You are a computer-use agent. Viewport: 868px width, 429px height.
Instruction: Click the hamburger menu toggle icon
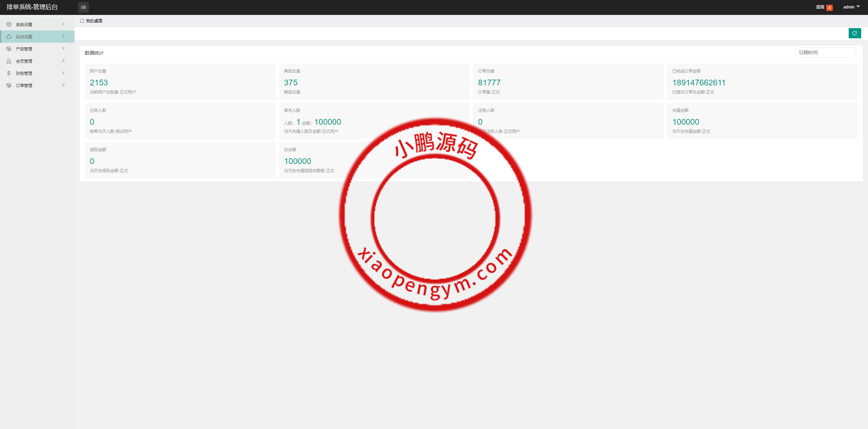[83, 7]
